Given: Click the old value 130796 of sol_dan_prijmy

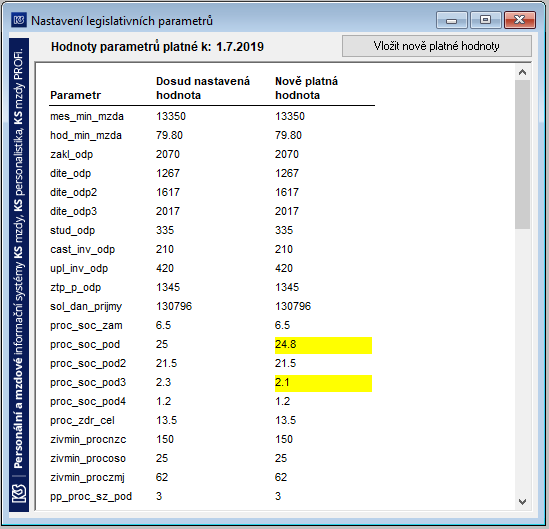Looking at the screenshot, I should pos(174,306).
